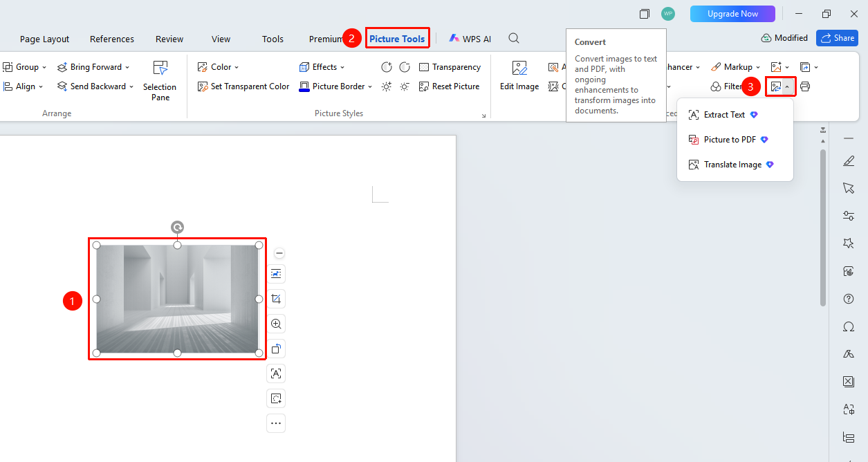
Task: Click the search magnifier in the tab bar
Action: pos(514,38)
